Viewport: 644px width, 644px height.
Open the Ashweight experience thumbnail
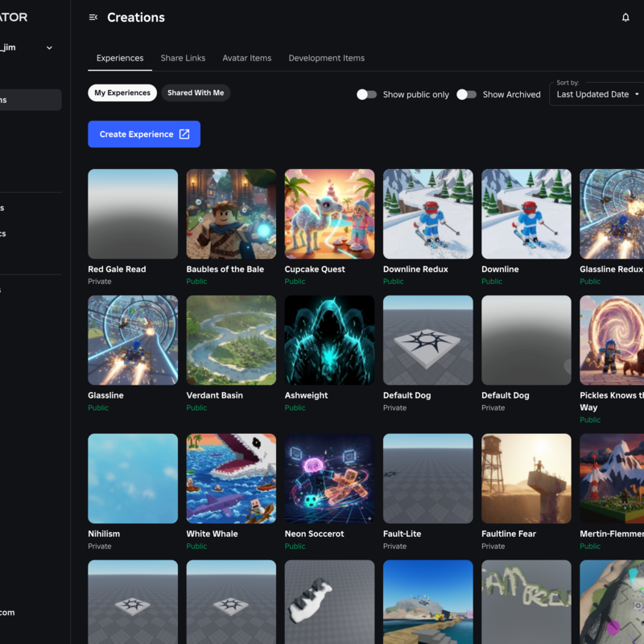point(329,340)
